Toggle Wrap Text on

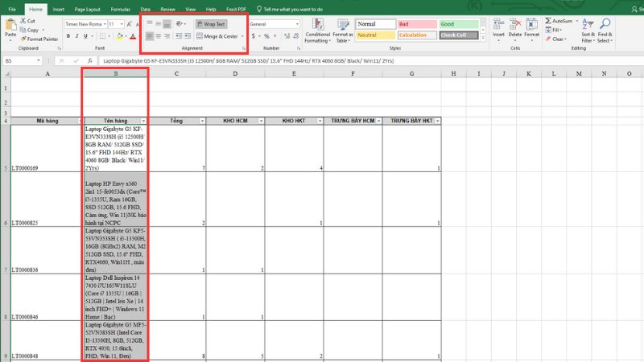coord(211,24)
